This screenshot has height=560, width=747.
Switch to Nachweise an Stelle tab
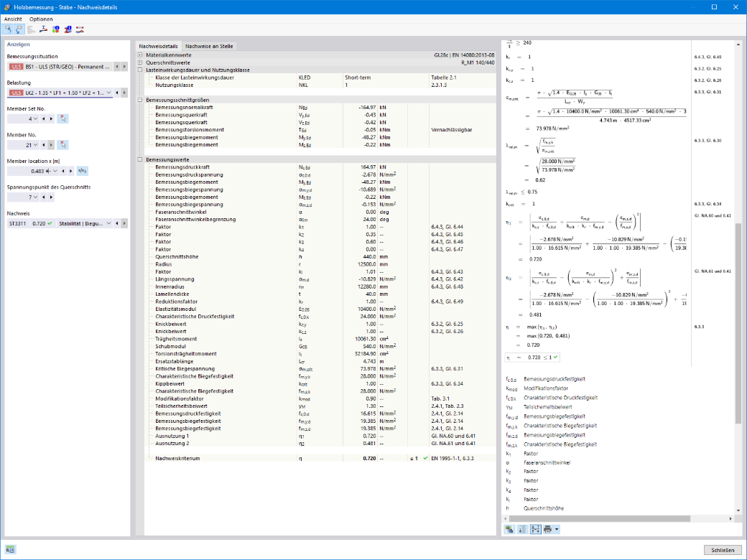point(209,46)
